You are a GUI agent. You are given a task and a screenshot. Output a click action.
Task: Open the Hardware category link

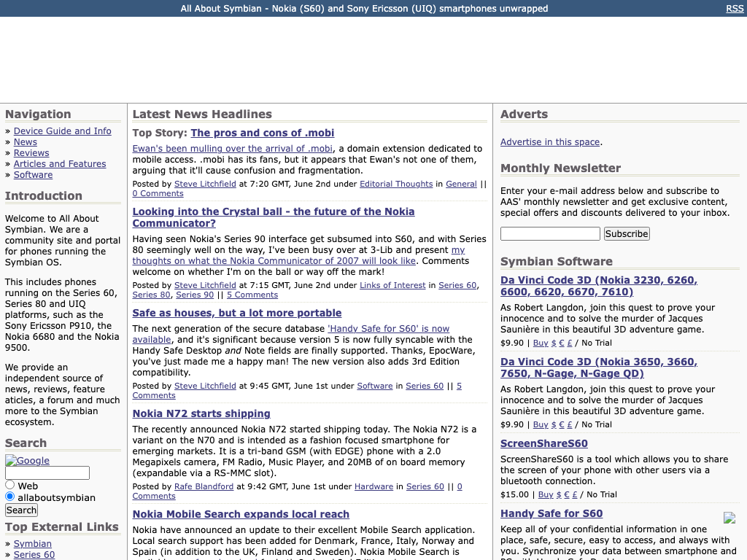pos(374,486)
